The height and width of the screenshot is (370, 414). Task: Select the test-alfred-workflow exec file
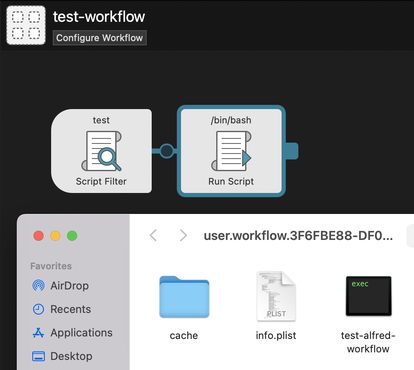[368, 296]
